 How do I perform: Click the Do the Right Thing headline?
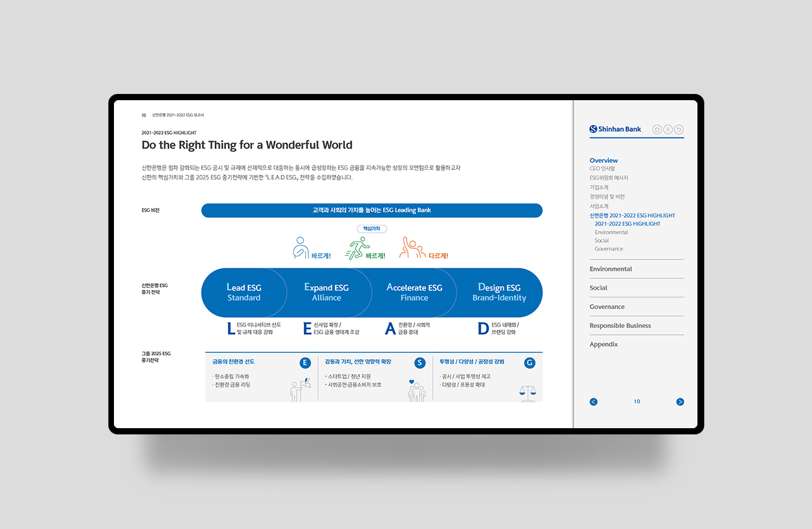click(247, 145)
